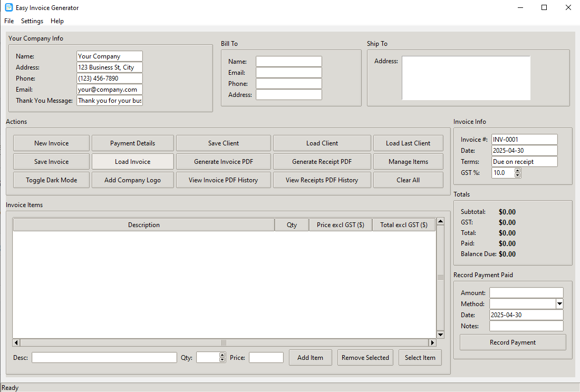
Task: Toggle Dark Mode on
Action: [52, 180]
